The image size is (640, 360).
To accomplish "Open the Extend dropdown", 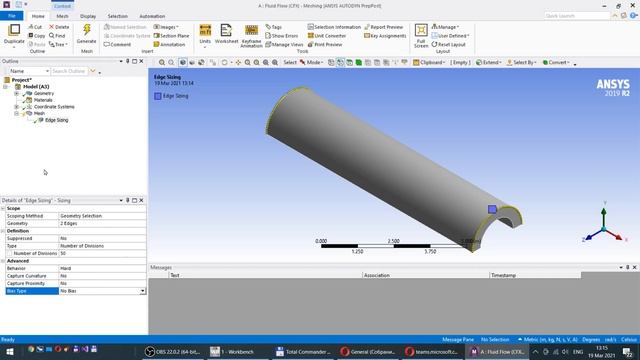I will click(x=489, y=62).
